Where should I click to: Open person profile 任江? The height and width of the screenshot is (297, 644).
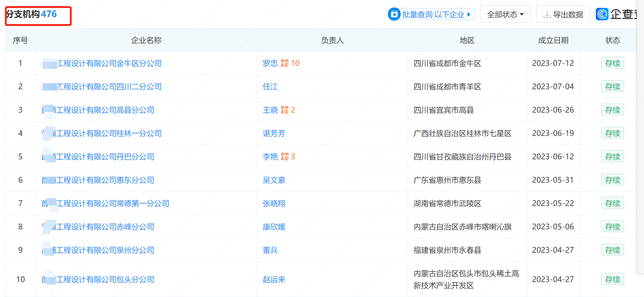pos(270,87)
